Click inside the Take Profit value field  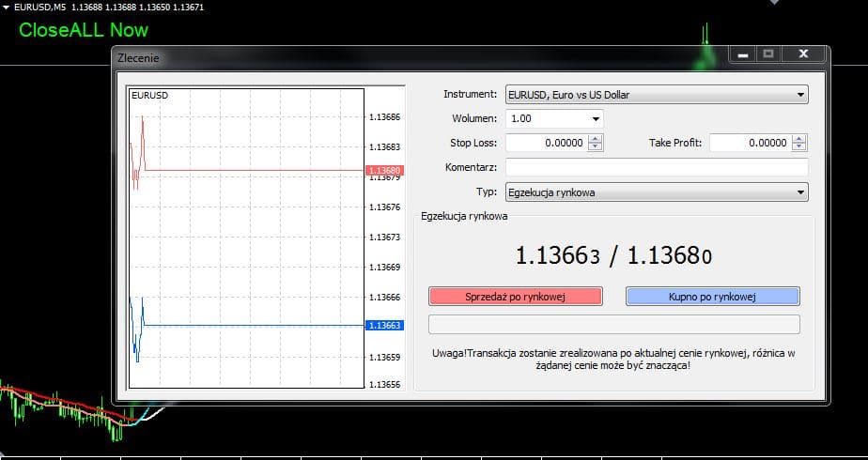pyautogui.click(x=749, y=144)
